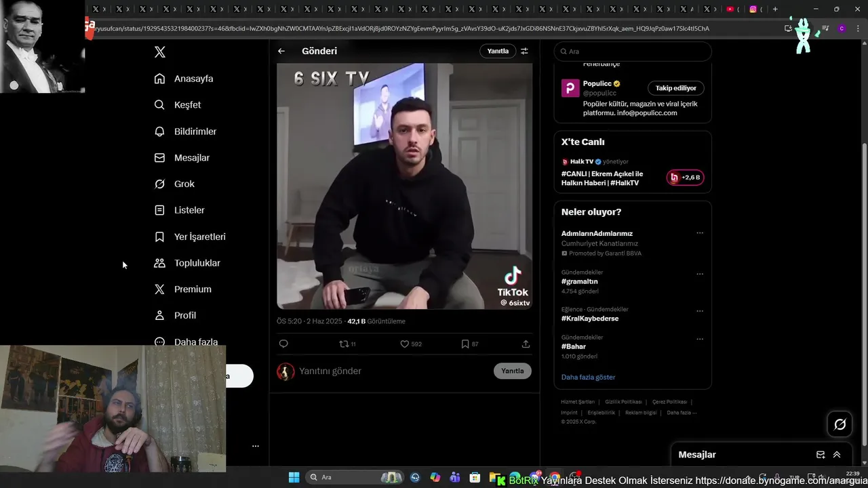Open the X logo home link
The image size is (868, 488).
click(x=160, y=52)
